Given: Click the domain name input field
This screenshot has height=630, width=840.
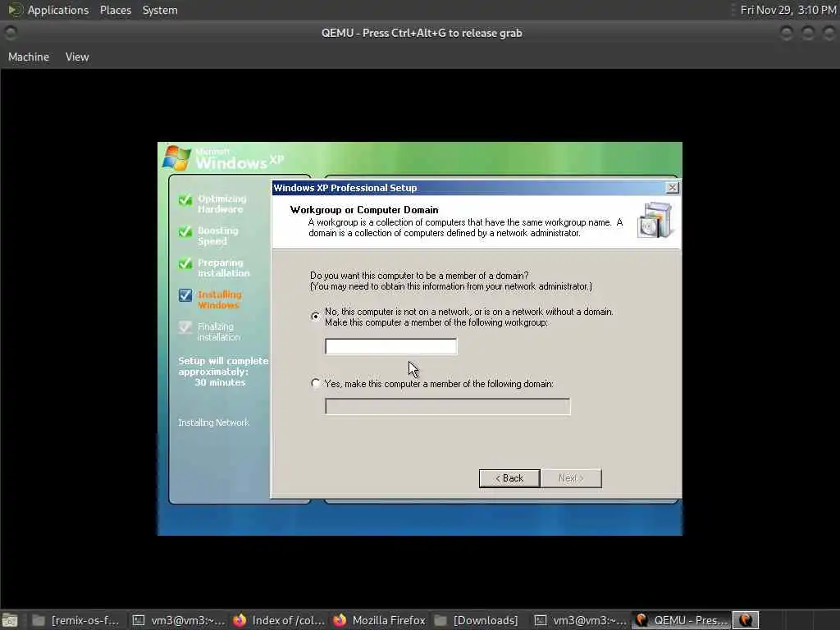Looking at the screenshot, I should point(447,406).
